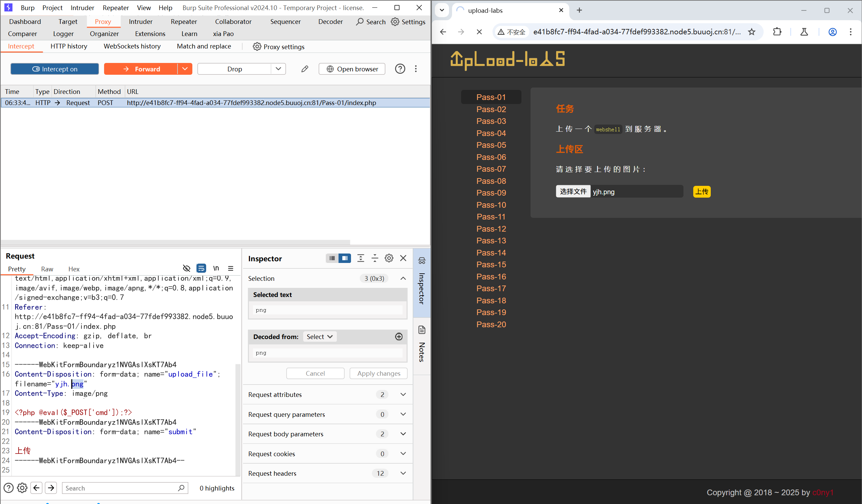Image resolution: width=862 pixels, height=504 pixels.
Task: Click the Open browser button
Action: 352,69
